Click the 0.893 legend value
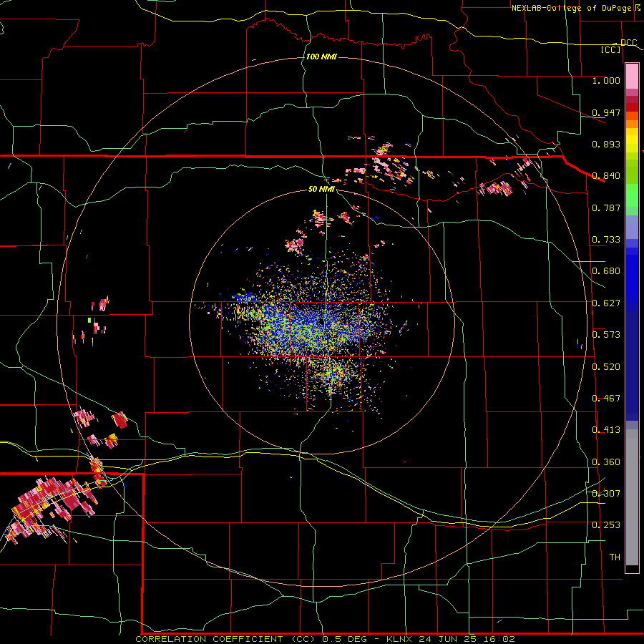Screen dimensions: 644x644 click(x=606, y=144)
